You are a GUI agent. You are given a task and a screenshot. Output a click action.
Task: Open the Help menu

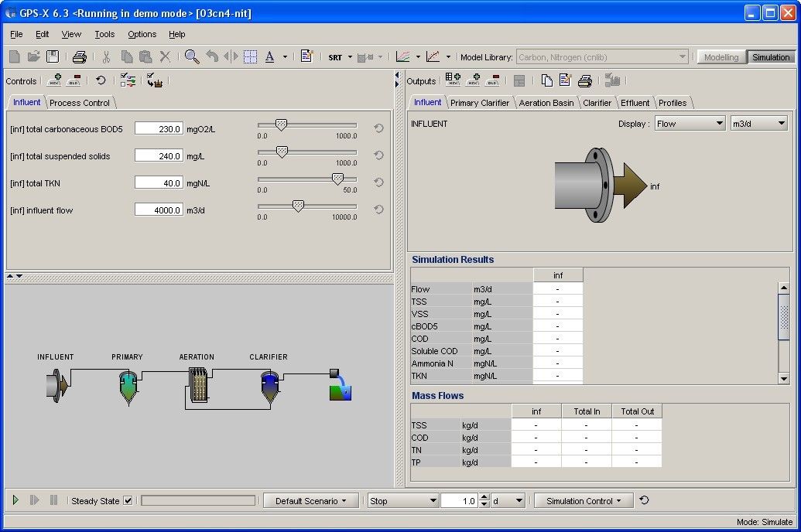(x=176, y=34)
